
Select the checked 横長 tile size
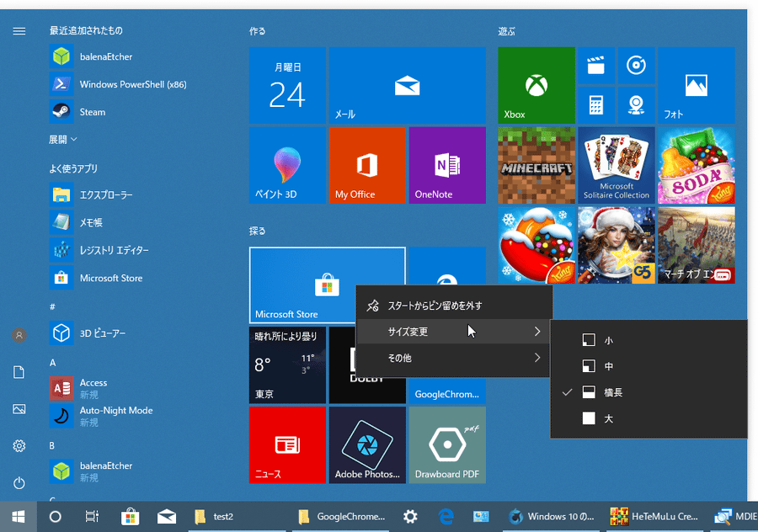pyautogui.click(x=649, y=392)
